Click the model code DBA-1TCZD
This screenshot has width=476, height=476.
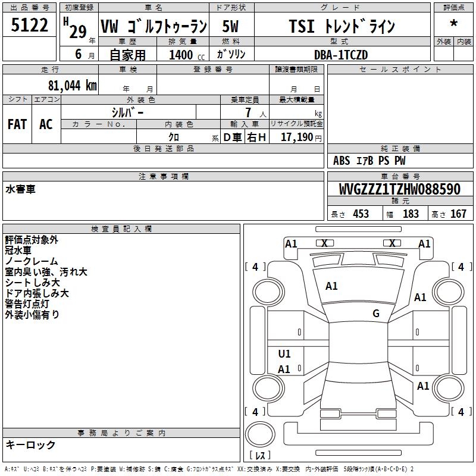pos(341,55)
